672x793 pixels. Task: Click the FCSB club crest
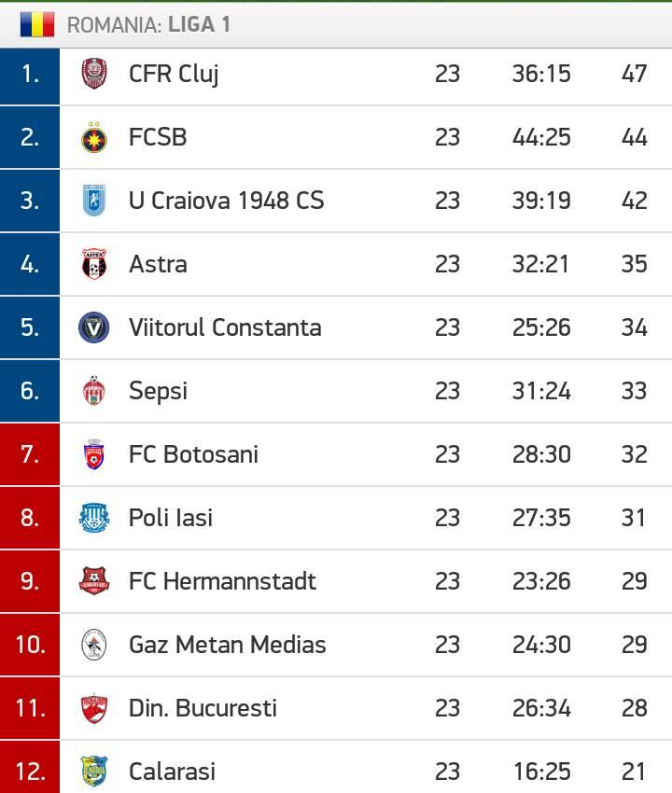94,137
